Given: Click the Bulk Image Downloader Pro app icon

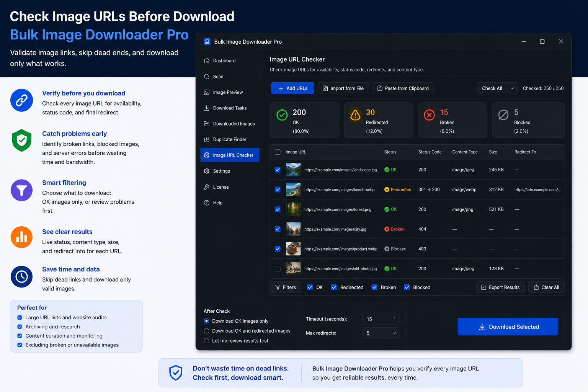Looking at the screenshot, I should [x=207, y=42].
